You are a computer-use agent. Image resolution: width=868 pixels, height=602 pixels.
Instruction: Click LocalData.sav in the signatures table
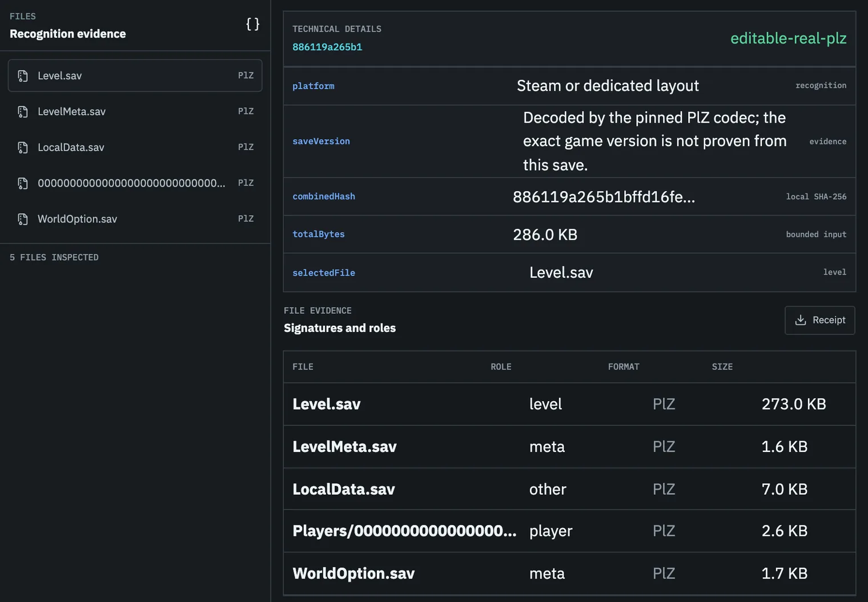(x=344, y=489)
